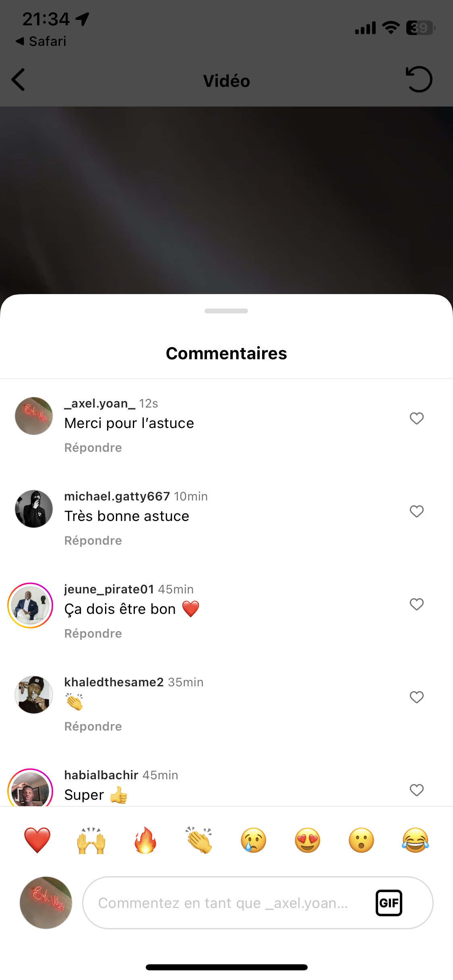Add the fire emoji reaction
The height and width of the screenshot is (980, 453).
point(145,840)
